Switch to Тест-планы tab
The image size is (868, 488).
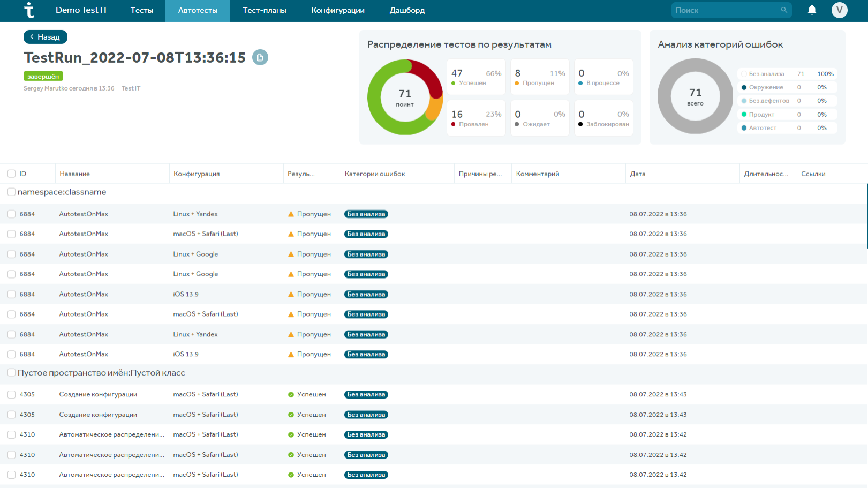point(265,11)
